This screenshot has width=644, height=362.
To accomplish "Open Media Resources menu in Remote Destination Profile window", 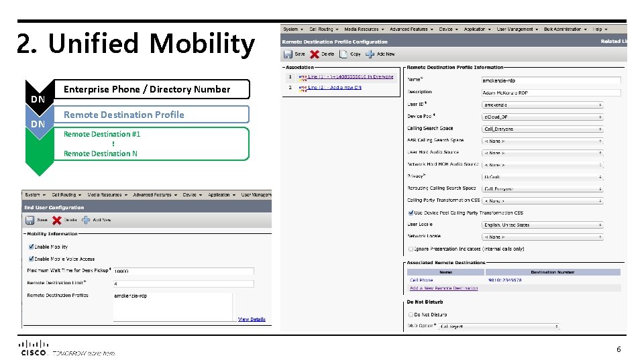I will pos(364,29).
